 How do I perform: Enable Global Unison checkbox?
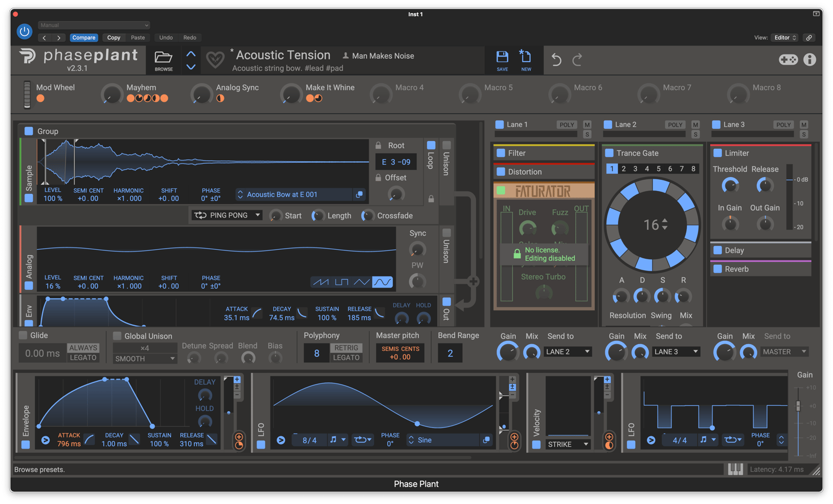click(117, 336)
